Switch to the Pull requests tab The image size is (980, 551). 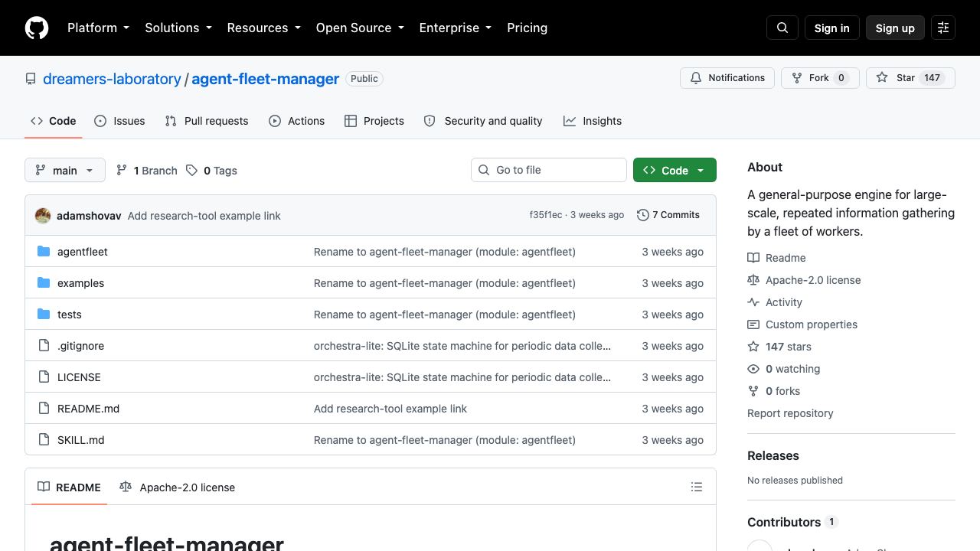207,121
